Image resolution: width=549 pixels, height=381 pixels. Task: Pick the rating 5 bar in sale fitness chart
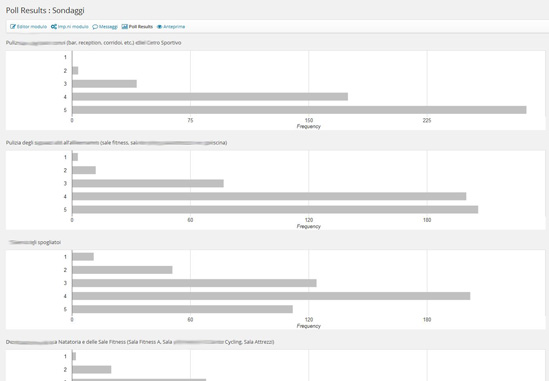275,210
